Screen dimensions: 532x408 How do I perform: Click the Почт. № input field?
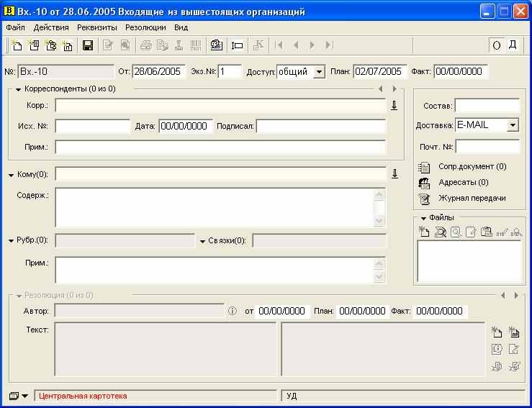[487, 147]
